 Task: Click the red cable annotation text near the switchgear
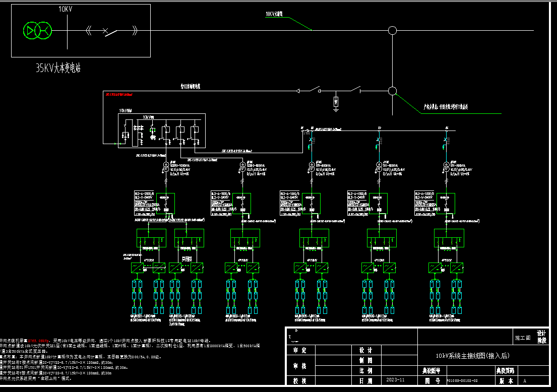point(119,94)
